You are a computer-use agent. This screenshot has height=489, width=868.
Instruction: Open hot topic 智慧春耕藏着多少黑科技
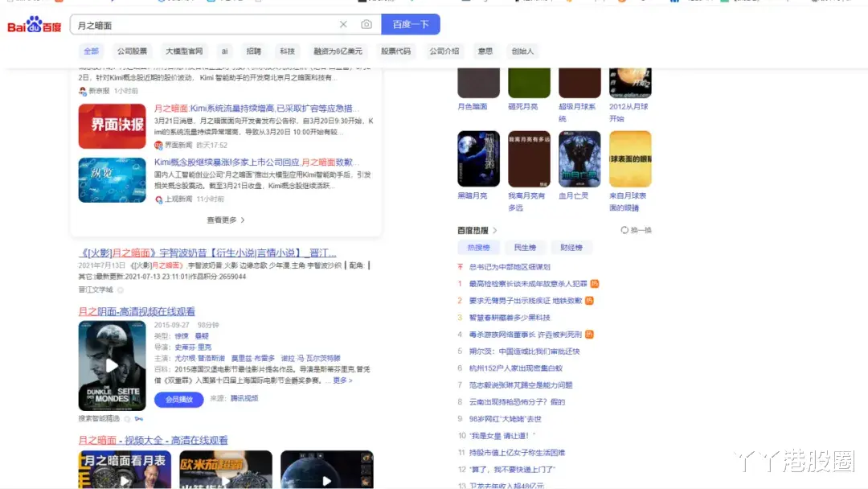pos(510,318)
